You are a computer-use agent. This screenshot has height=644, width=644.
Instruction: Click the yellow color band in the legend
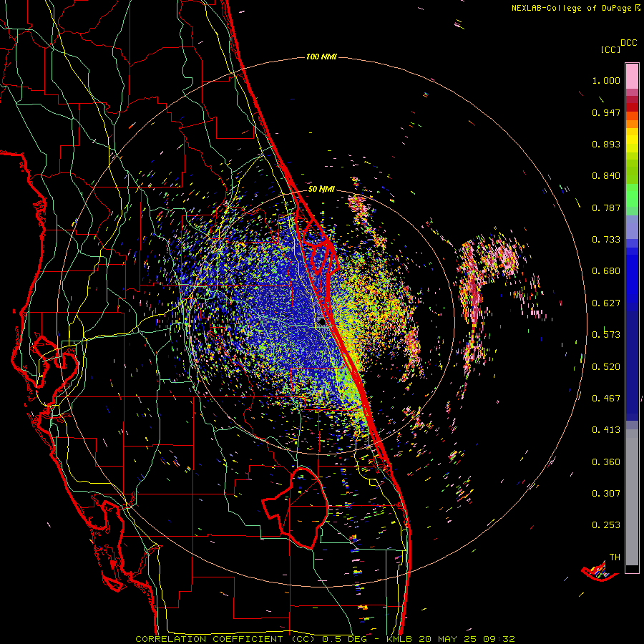tap(632, 140)
